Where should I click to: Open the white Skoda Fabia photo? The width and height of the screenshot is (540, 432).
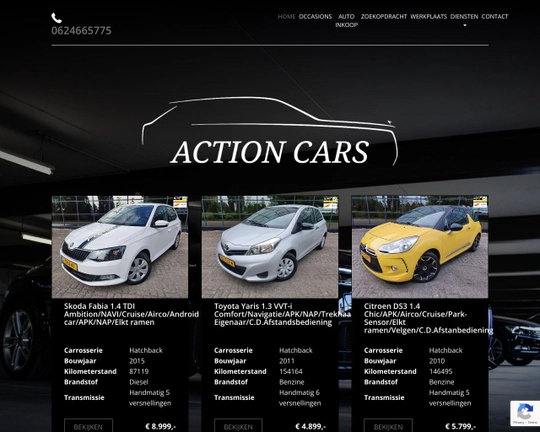click(x=120, y=247)
